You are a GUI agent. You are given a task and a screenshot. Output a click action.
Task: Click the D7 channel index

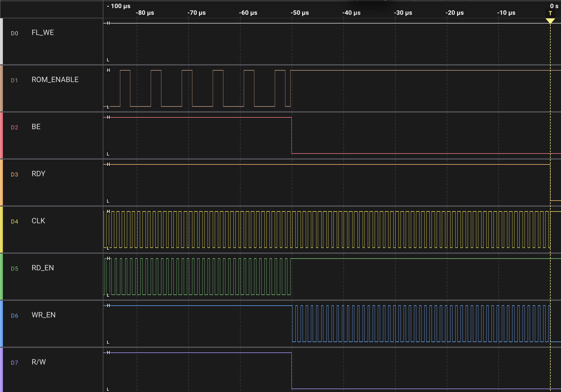pyautogui.click(x=14, y=363)
